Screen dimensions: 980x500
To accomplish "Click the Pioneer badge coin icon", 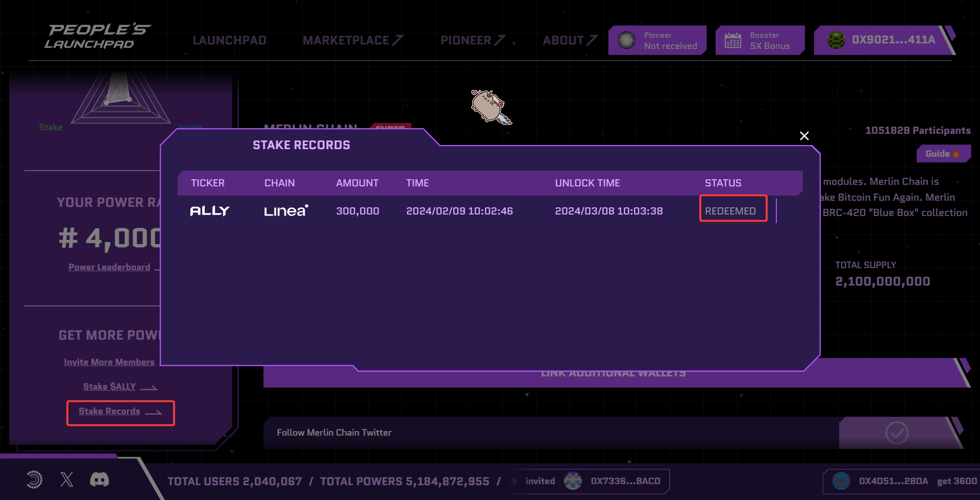I will tap(626, 40).
